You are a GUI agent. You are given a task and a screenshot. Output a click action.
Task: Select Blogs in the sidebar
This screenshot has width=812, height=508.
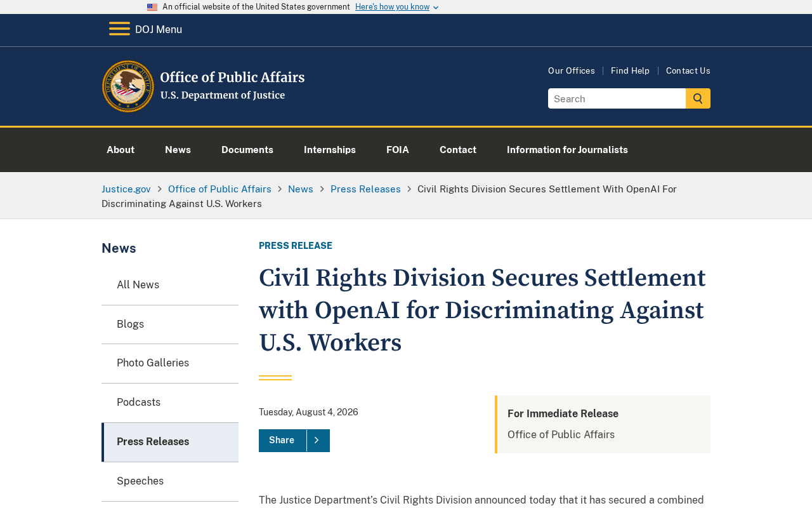pos(170,324)
